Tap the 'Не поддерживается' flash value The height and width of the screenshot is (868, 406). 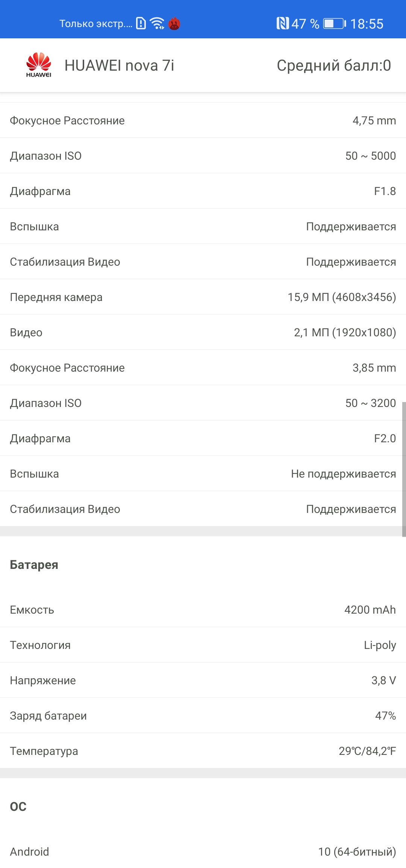coord(343,474)
